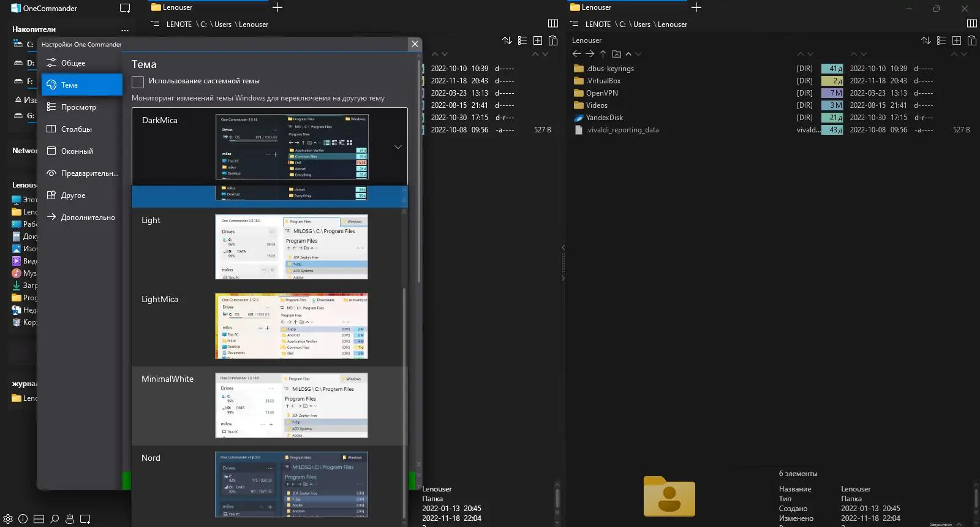
Task: Open the Предварительн... settings section
Action: [x=82, y=173]
